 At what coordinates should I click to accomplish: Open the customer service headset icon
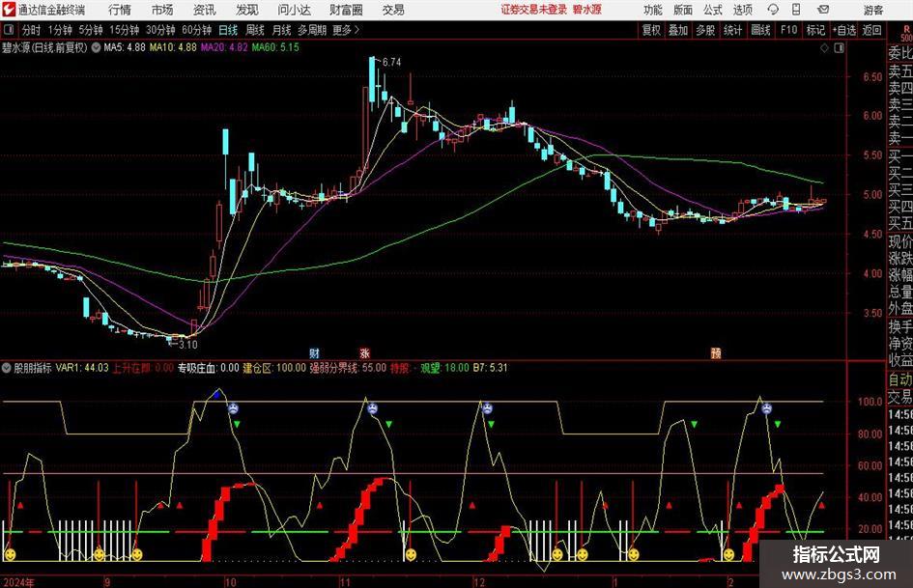click(773, 10)
